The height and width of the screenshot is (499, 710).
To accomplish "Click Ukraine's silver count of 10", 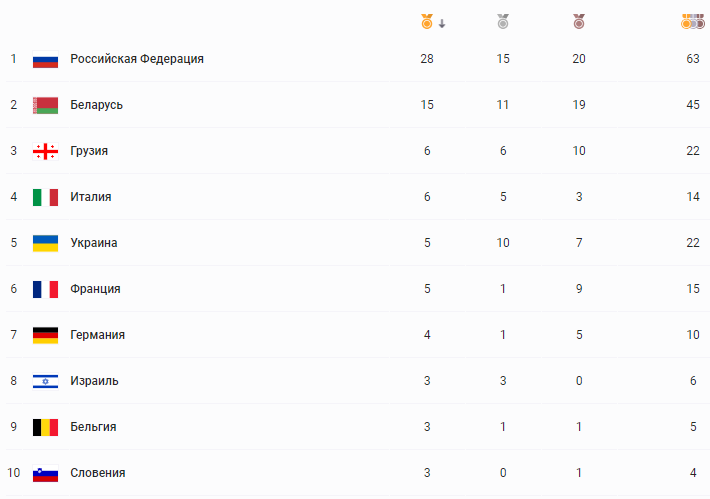I will 503,243.
